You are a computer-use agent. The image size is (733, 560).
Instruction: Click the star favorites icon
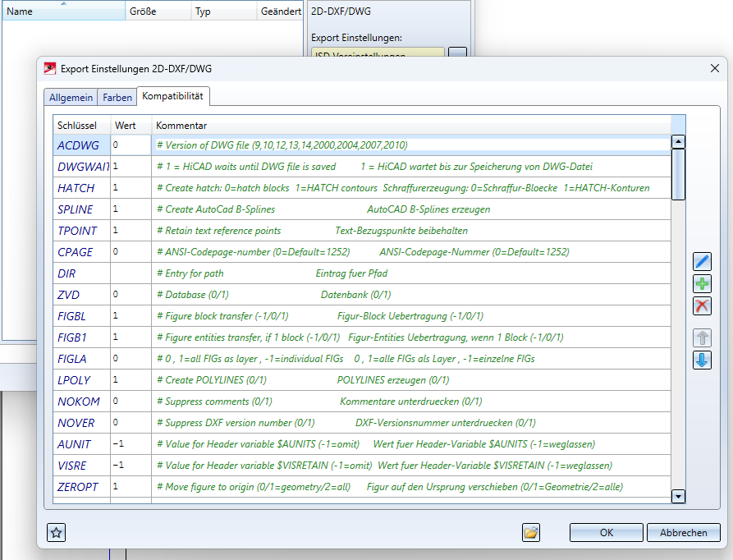(56, 532)
